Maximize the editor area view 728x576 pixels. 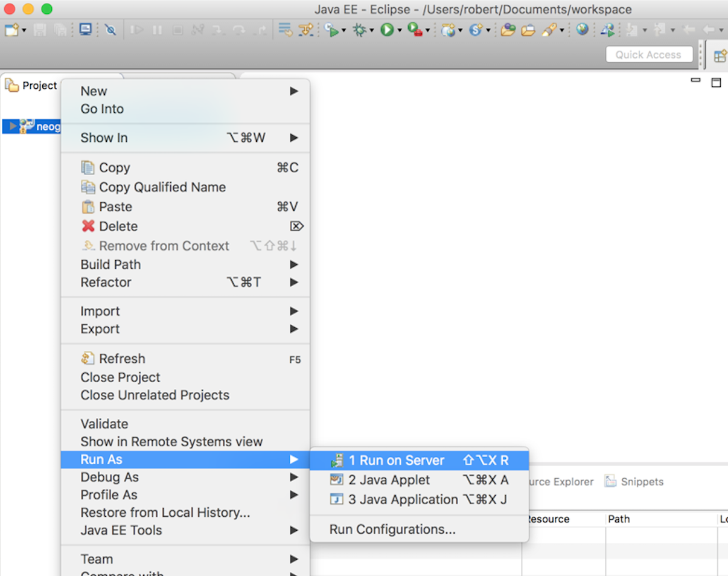(x=716, y=82)
